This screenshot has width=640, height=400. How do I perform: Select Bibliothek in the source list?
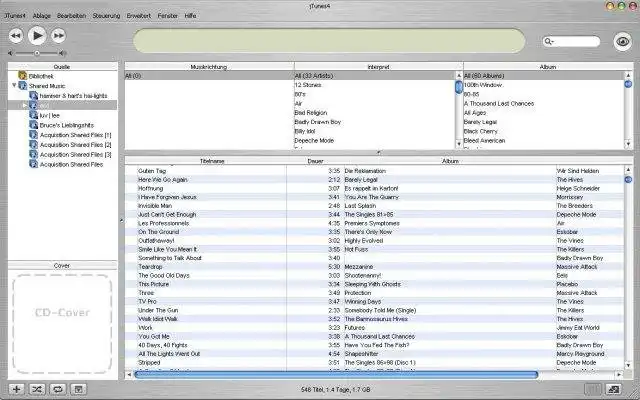(x=41, y=76)
